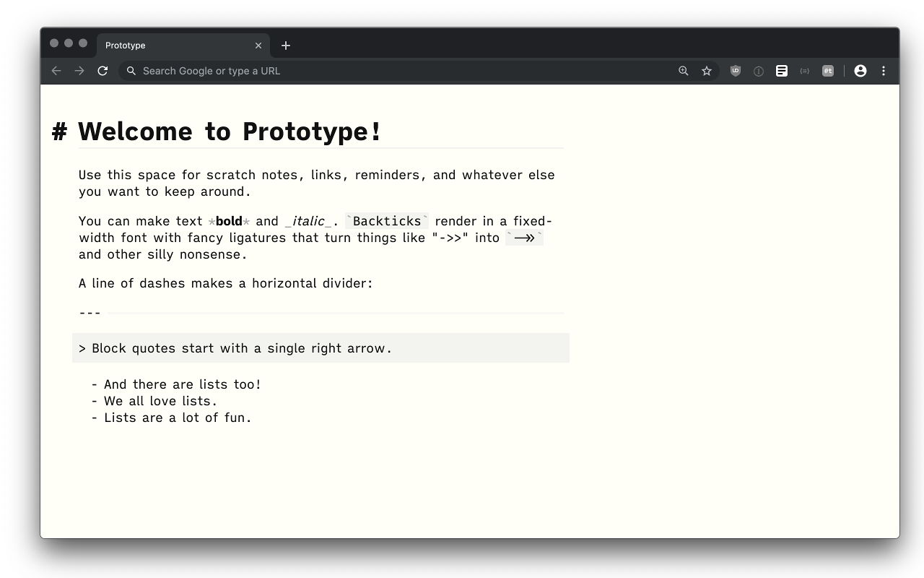924x578 pixels.
Task: Open the Chrome profile avatar
Action: point(860,71)
